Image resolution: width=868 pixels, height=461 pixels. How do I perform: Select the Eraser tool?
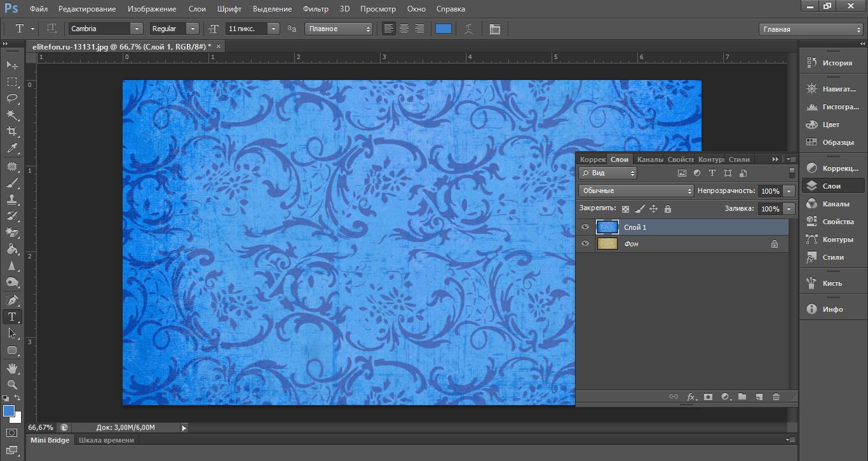pos(12,233)
